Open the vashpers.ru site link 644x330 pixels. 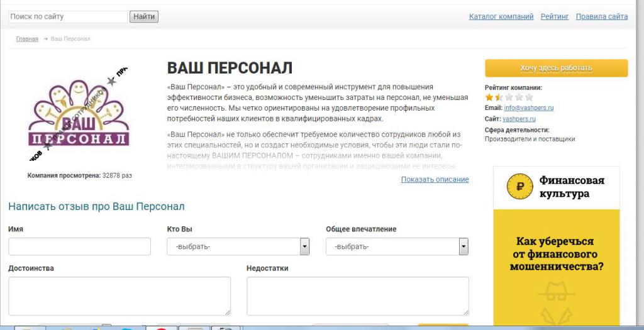coord(519,119)
